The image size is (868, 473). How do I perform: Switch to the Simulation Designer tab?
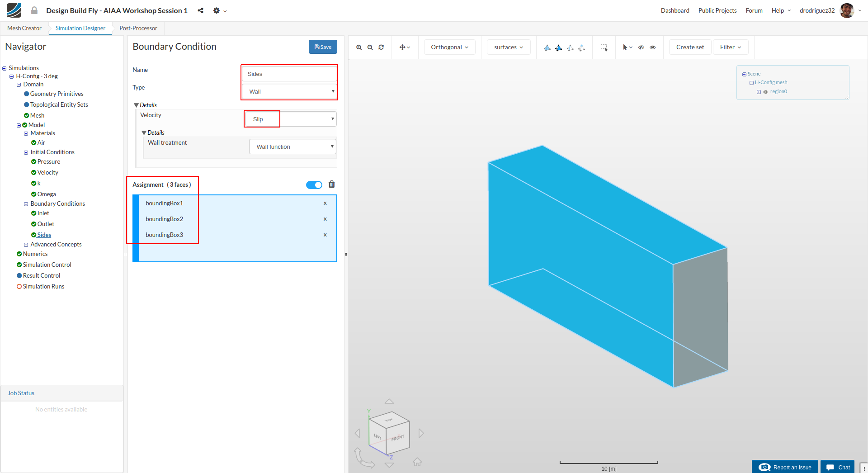coord(80,28)
